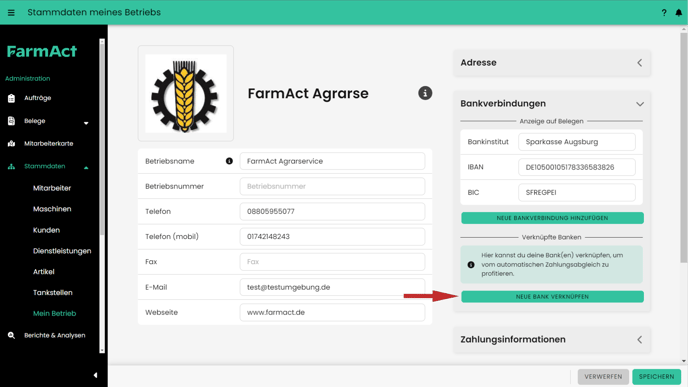Open Mitarbeiter under Stammdaten
The image size is (688, 387).
point(52,188)
